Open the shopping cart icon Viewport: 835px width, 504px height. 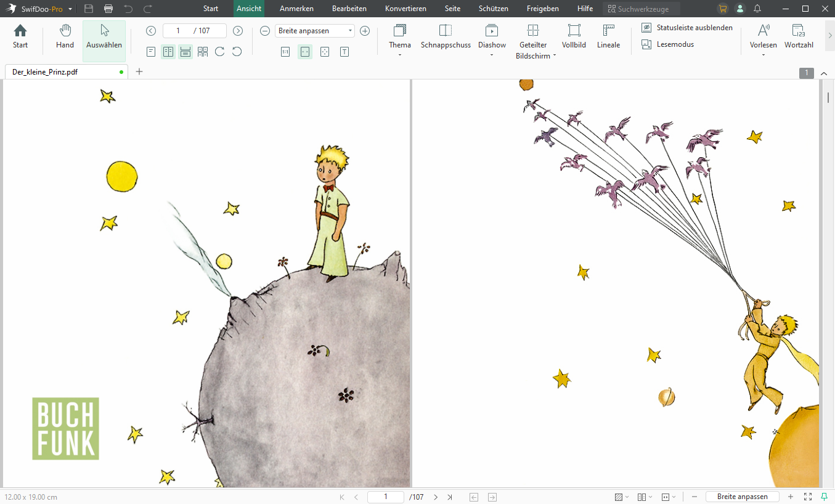click(723, 9)
